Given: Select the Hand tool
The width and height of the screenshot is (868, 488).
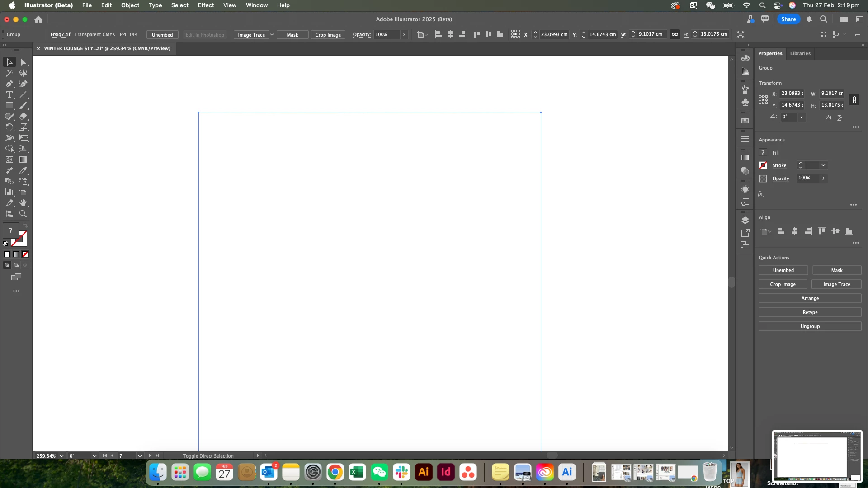Looking at the screenshot, I should pos(23,203).
